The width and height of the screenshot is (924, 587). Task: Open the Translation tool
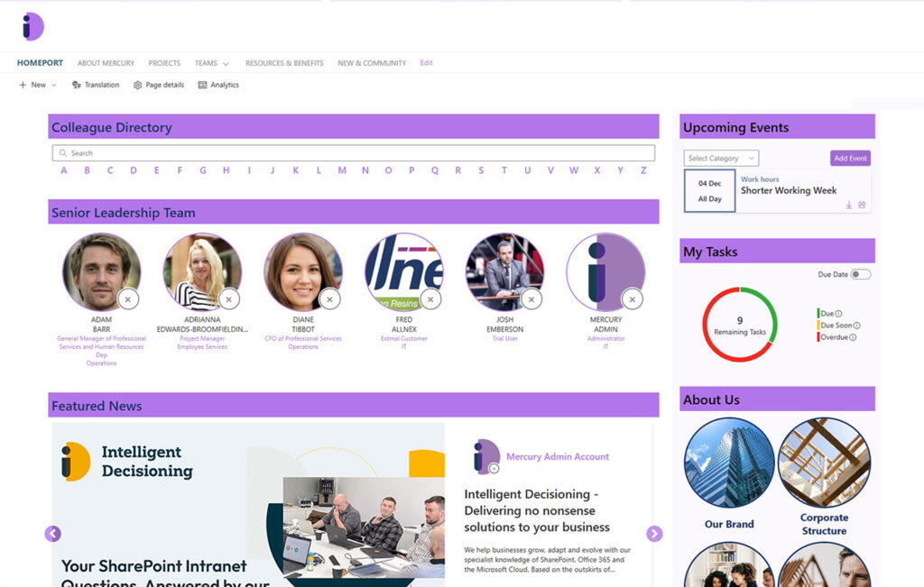click(96, 85)
